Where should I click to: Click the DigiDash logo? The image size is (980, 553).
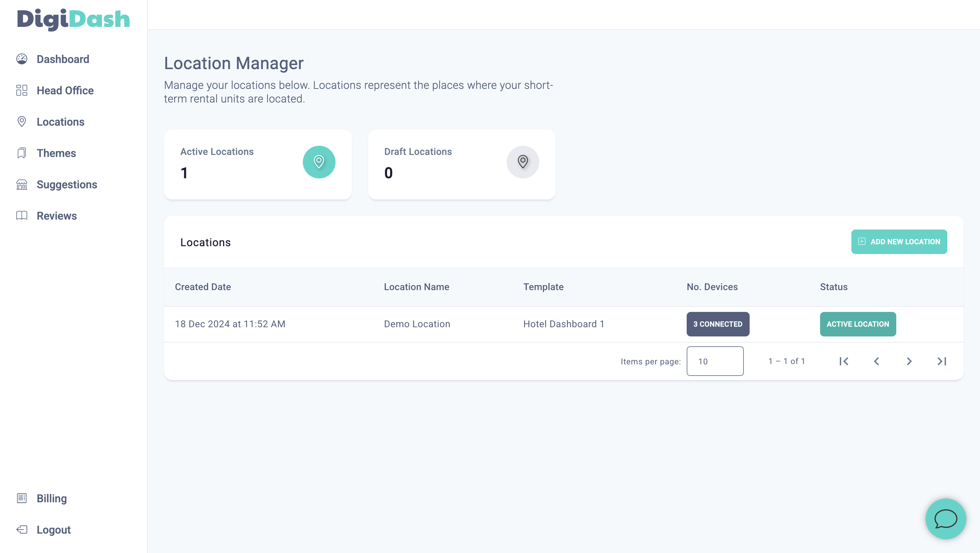(x=73, y=19)
